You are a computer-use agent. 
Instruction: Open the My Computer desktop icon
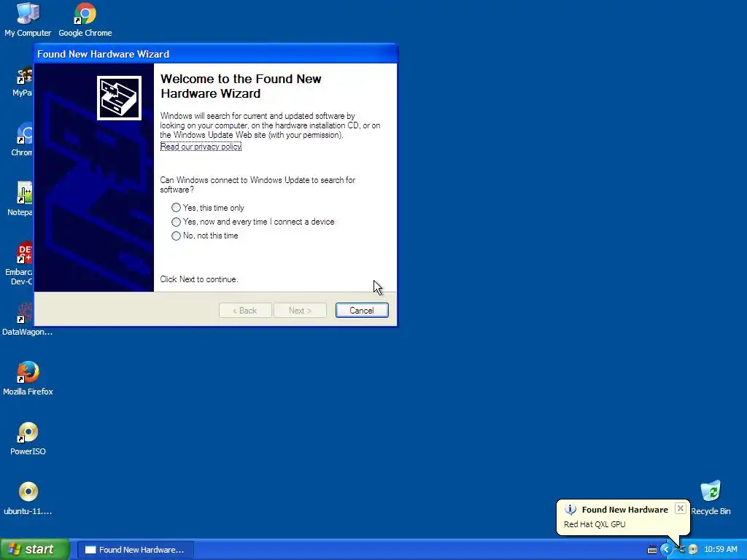[28, 19]
